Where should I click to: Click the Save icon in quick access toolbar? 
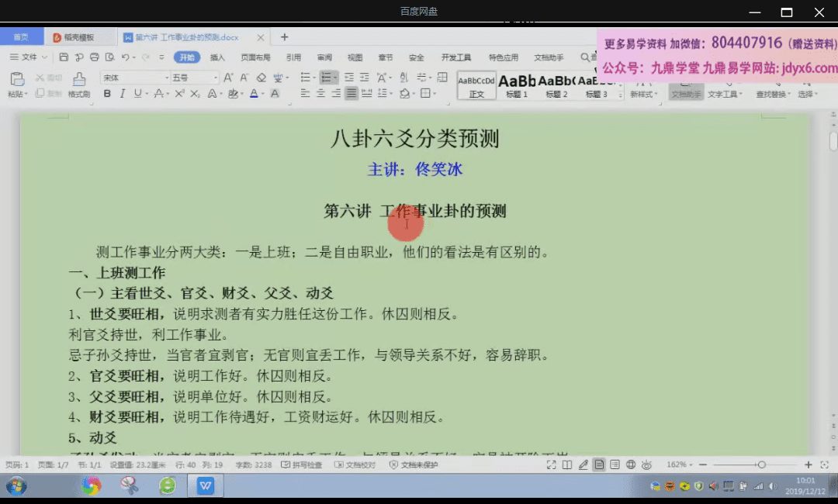point(64,57)
